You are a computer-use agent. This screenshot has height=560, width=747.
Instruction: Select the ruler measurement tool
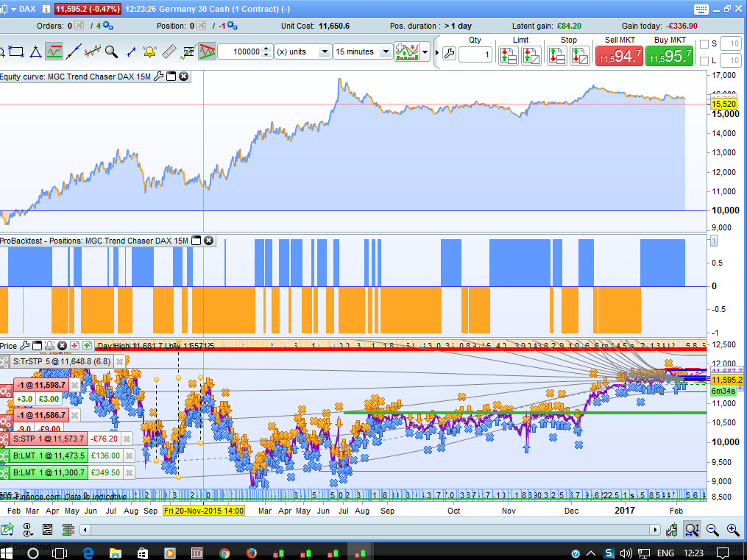coord(169,52)
